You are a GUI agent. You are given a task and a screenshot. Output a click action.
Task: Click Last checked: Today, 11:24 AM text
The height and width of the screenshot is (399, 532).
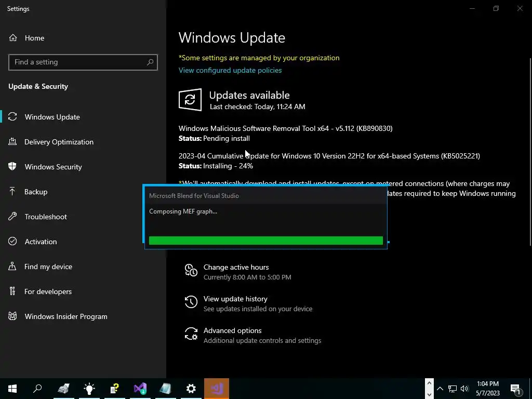pyautogui.click(x=258, y=107)
